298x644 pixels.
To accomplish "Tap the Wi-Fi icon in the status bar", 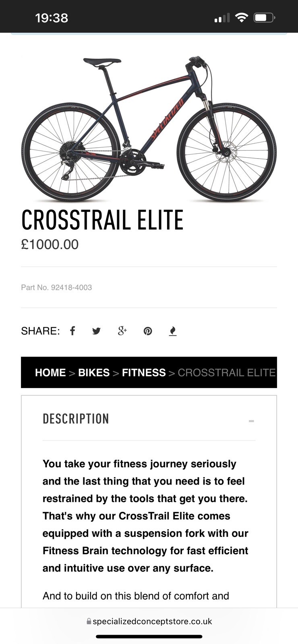I will 241,17.
